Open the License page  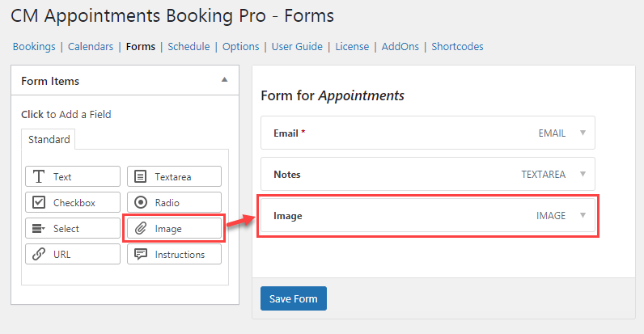coord(352,47)
